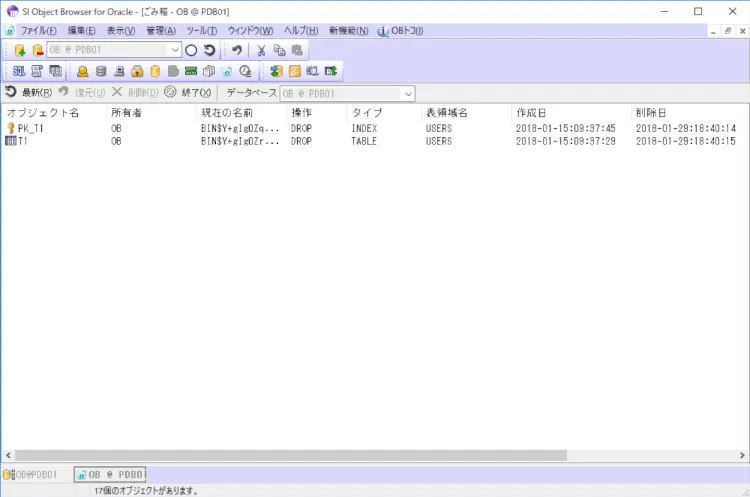Click the yellow cylinder icon
This screenshot has height=497, width=750.
(155, 71)
